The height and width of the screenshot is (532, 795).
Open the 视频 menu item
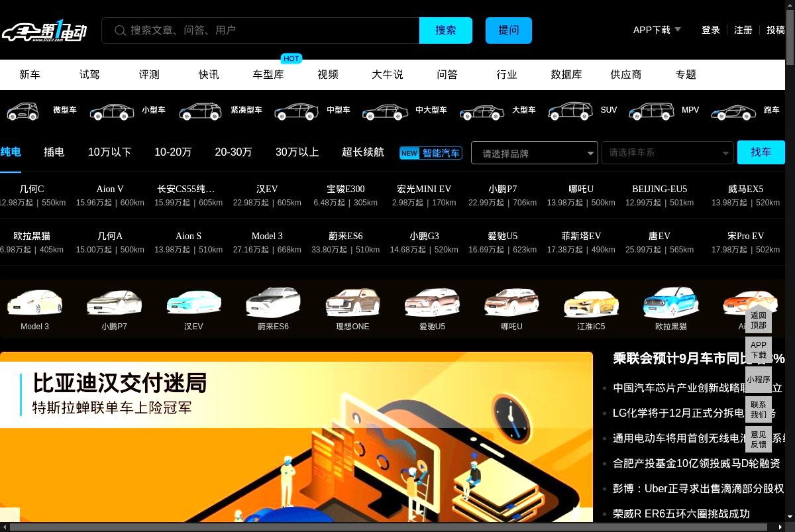click(x=328, y=75)
